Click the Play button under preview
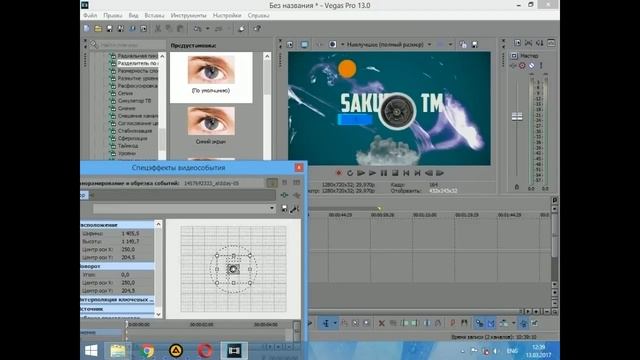This screenshot has height=360, width=640. (372, 173)
